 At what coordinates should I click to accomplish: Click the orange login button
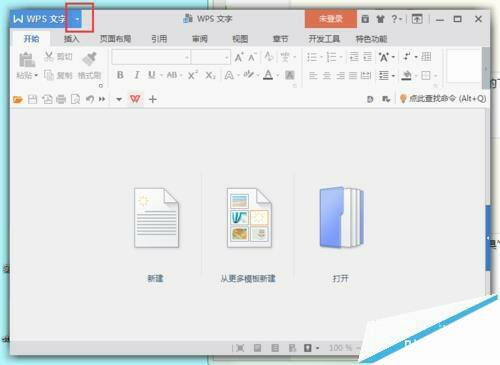331,19
